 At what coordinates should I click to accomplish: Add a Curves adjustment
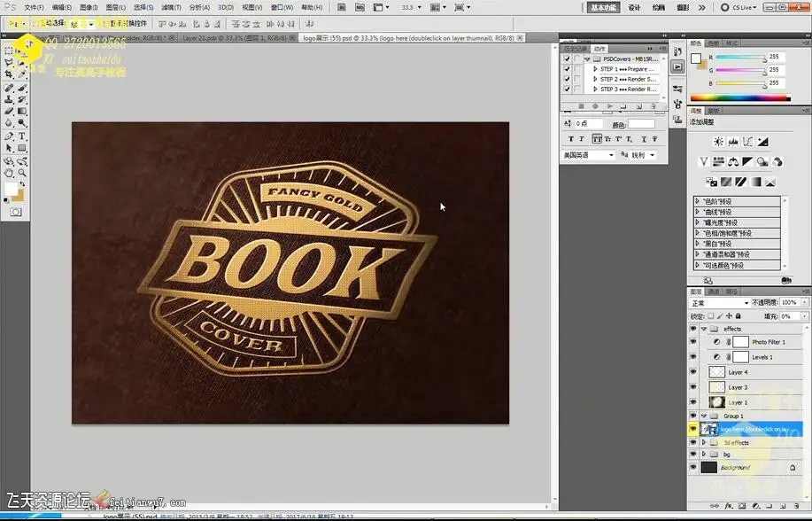point(747,142)
